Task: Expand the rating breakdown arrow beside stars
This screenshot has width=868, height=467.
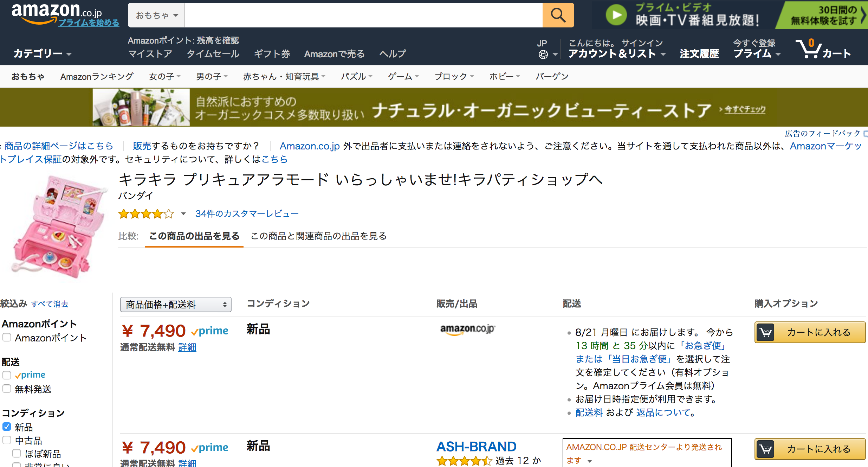Action: [x=183, y=214]
